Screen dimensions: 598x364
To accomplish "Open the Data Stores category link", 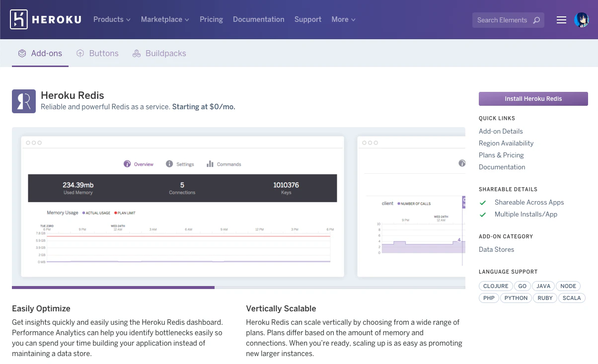I will click(x=496, y=249).
